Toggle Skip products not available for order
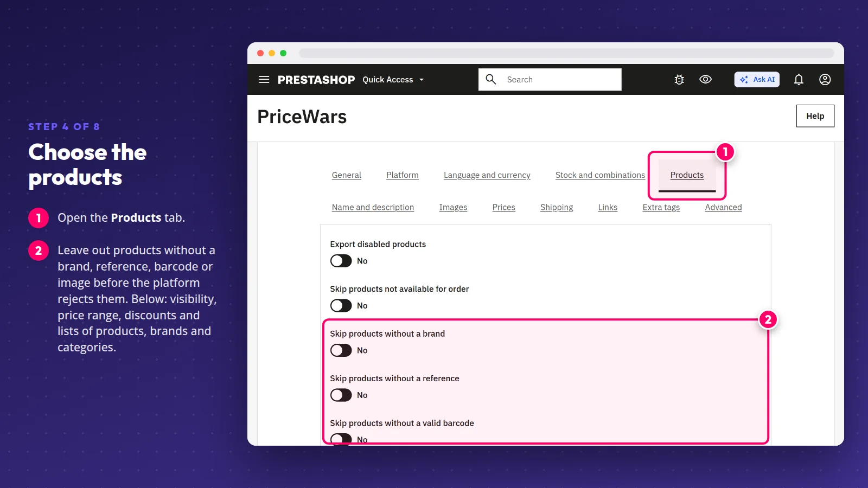This screenshot has width=868, height=488. tap(341, 306)
